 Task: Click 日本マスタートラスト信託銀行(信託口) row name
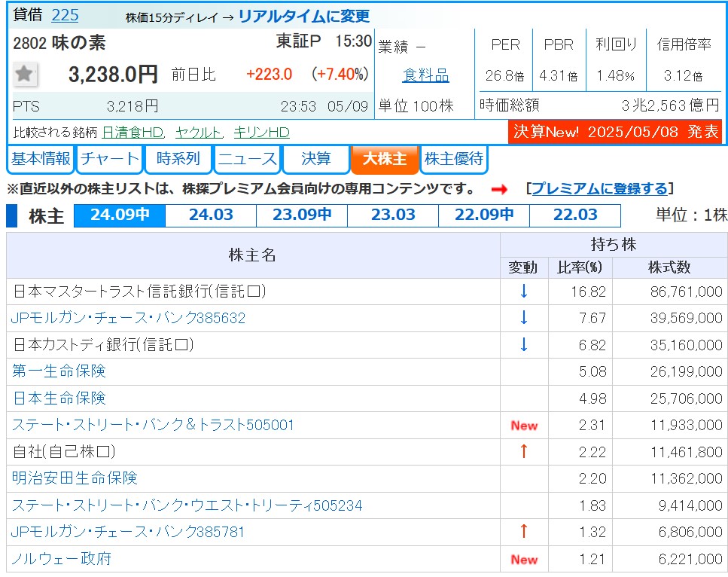click(140, 292)
